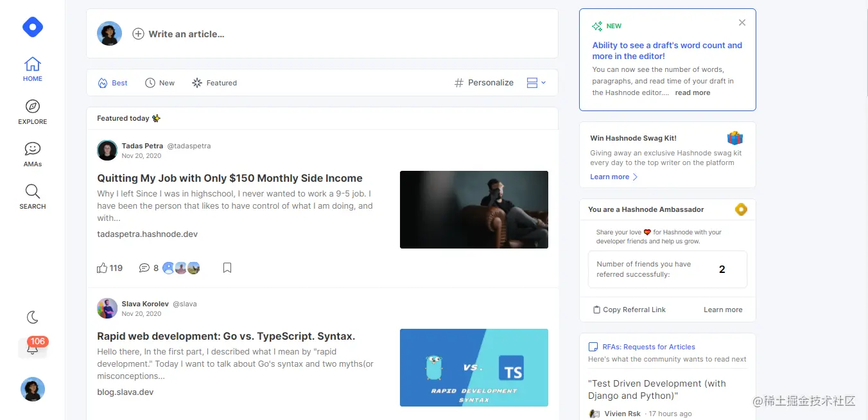Image resolution: width=868 pixels, height=420 pixels.
Task: Click gift box swag icon
Action: point(735,138)
